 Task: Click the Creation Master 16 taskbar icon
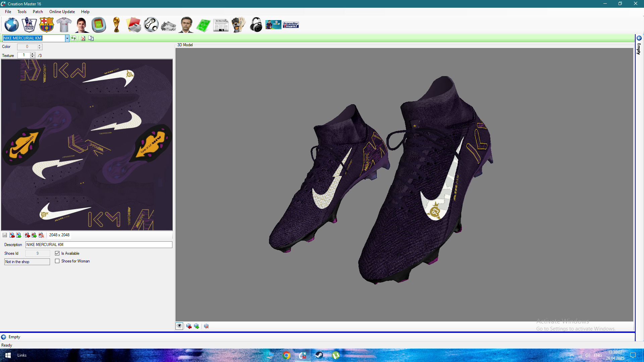[303, 355]
